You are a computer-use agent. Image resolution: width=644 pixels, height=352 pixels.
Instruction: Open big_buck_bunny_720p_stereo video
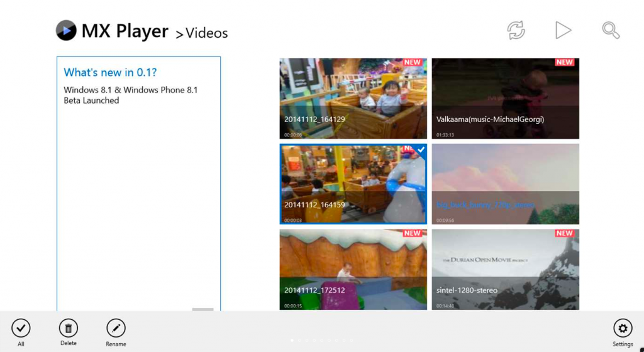tap(505, 184)
